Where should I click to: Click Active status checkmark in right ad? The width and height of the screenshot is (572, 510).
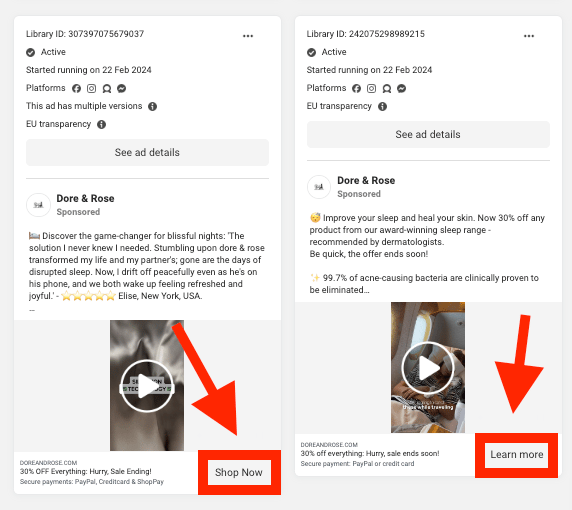(311, 53)
